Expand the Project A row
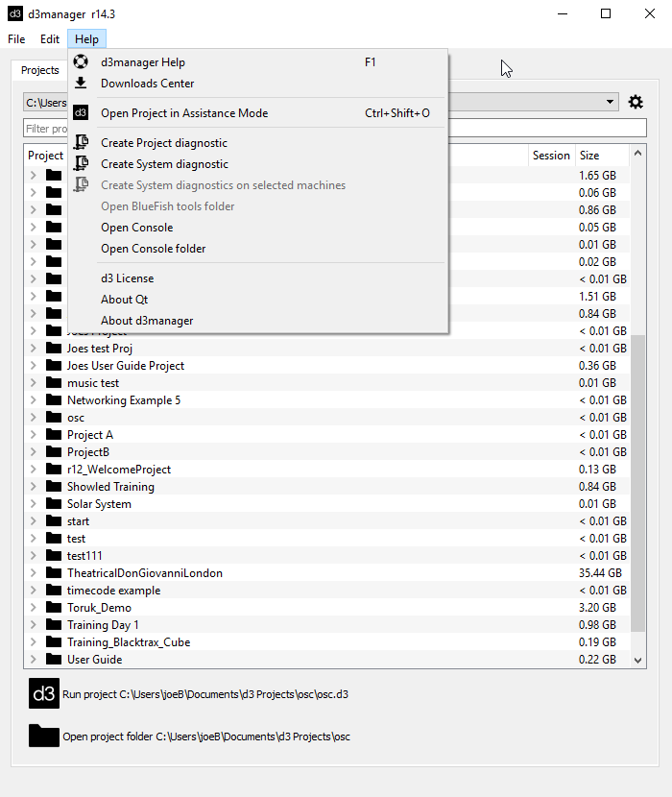Viewport: 672px width, 797px height. click(x=33, y=435)
